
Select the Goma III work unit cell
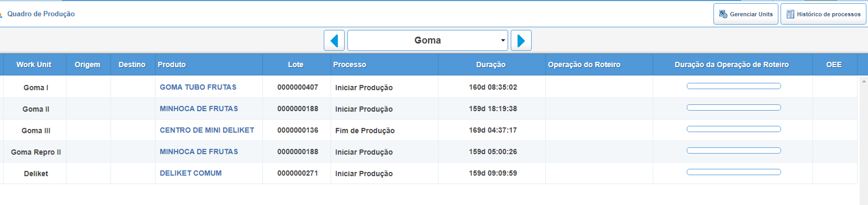36,131
